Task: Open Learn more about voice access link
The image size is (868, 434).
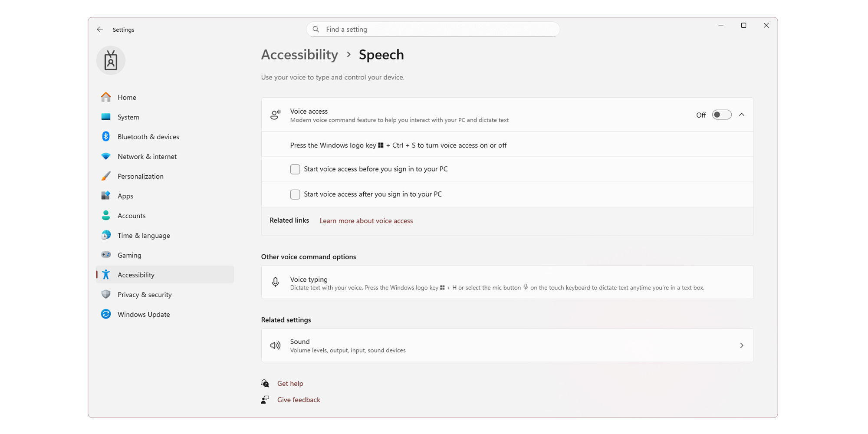Action: [x=366, y=220]
